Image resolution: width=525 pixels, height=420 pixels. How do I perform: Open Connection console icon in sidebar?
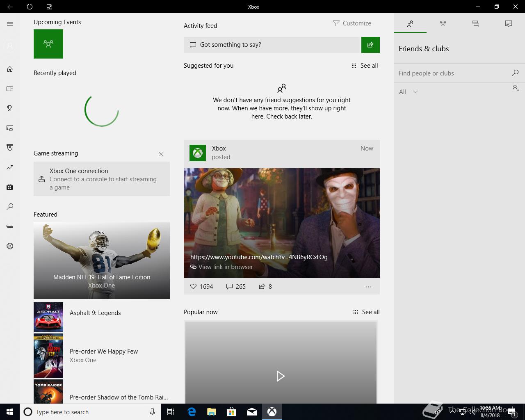pyautogui.click(x=10, y=226)
